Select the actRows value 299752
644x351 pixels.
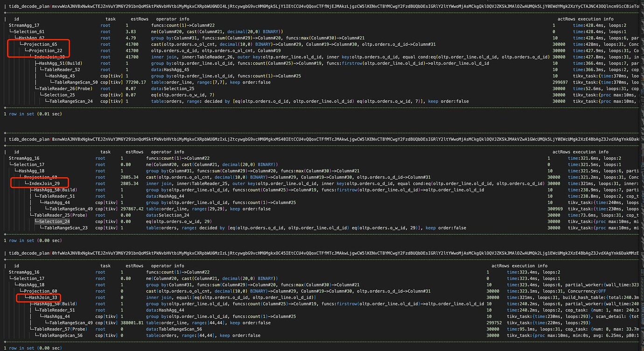(x=494, y=323)
